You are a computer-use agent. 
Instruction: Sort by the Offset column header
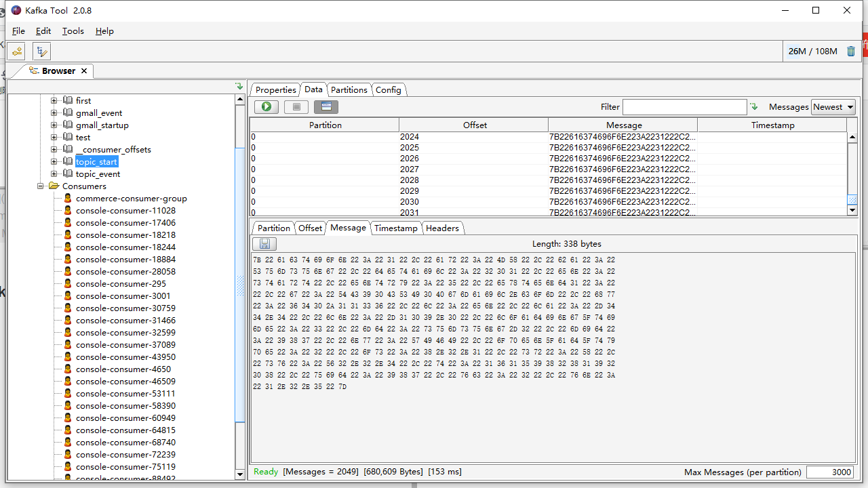click(x=475, y=125)
